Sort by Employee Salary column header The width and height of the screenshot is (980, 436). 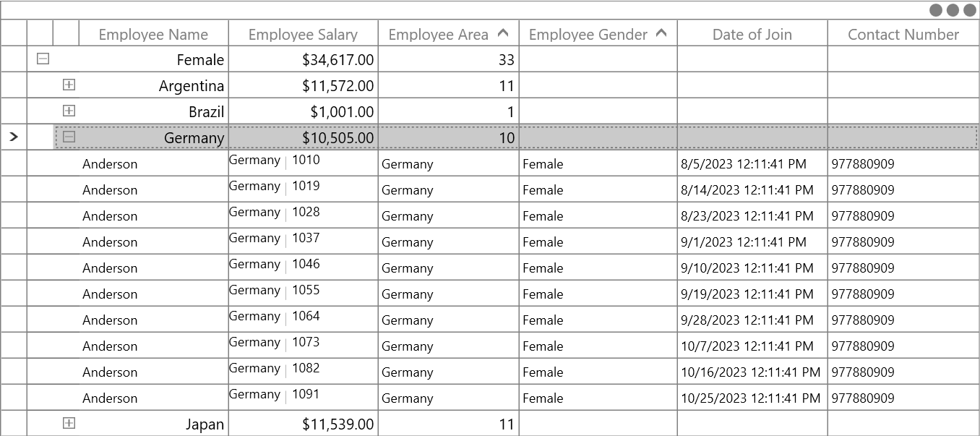tap(303, 34)
